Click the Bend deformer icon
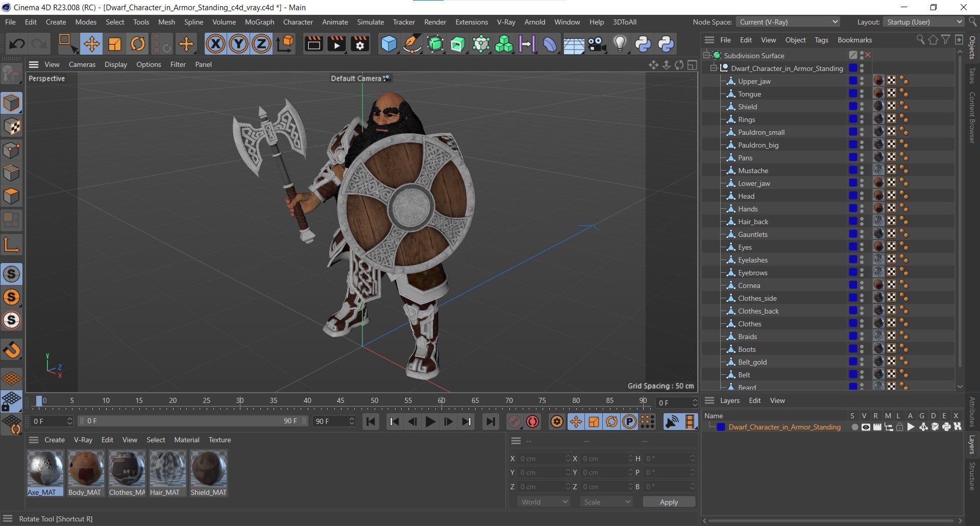Viewport: 980px width, 526px height. [550, 44]
